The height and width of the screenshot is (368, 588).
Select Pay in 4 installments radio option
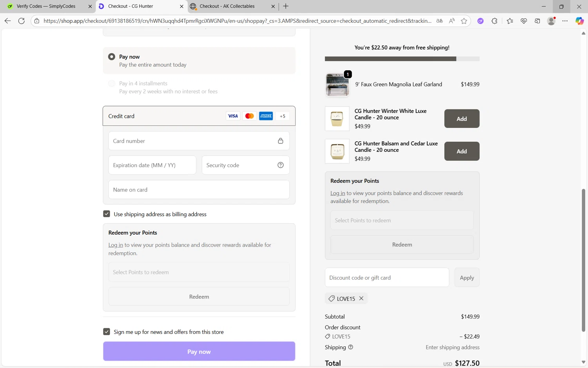point(112,84)
